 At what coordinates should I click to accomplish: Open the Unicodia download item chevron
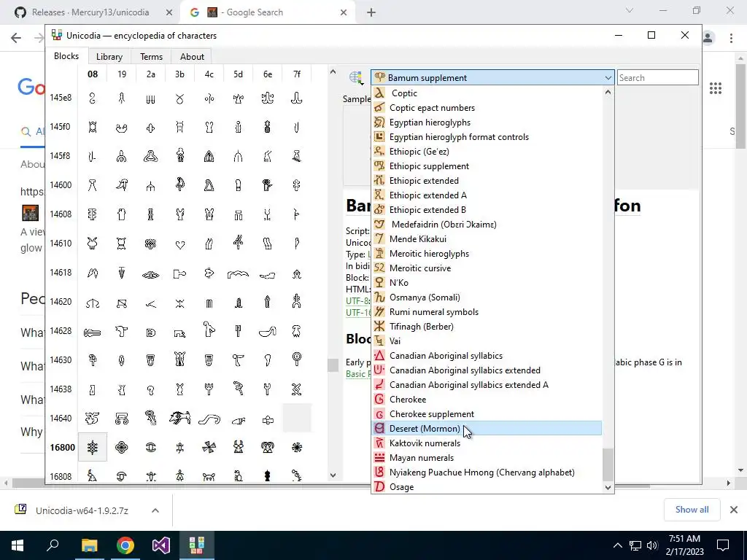click(x=155, y=510)
